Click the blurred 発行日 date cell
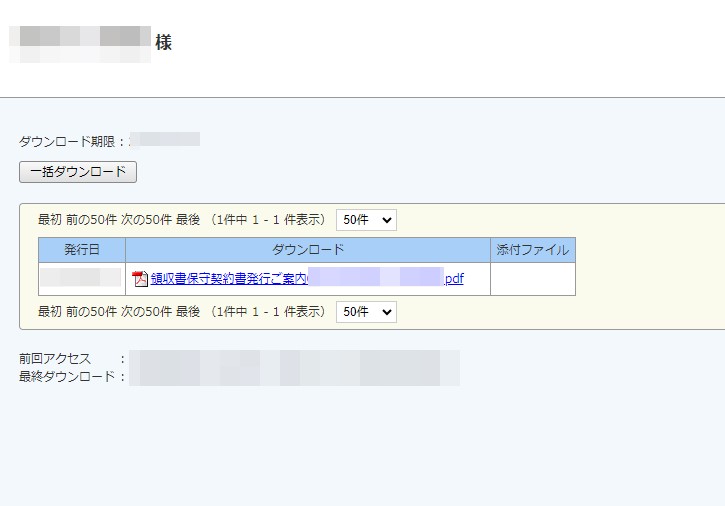This screenshot has width=725, height=506. [82, 279]
